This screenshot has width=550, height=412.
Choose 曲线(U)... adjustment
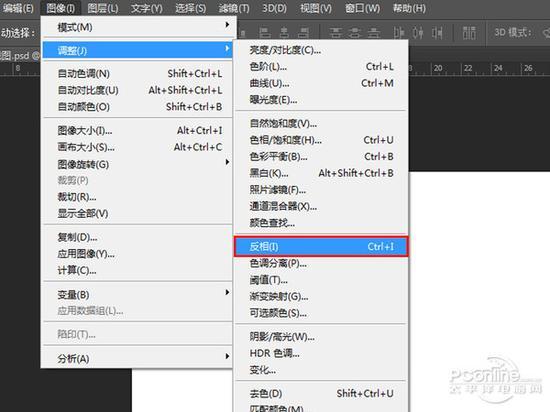pos(321,83)
